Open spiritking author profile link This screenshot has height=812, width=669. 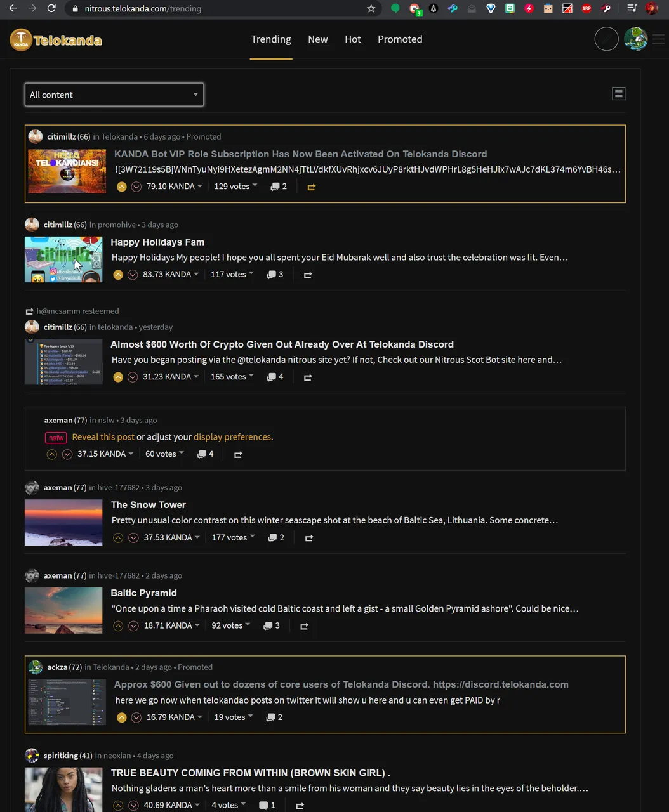61,756
